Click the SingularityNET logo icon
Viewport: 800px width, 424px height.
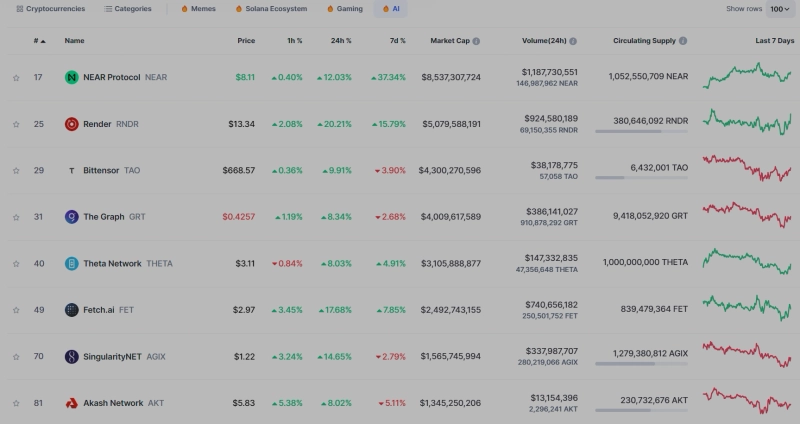click(x=71, y=357)
